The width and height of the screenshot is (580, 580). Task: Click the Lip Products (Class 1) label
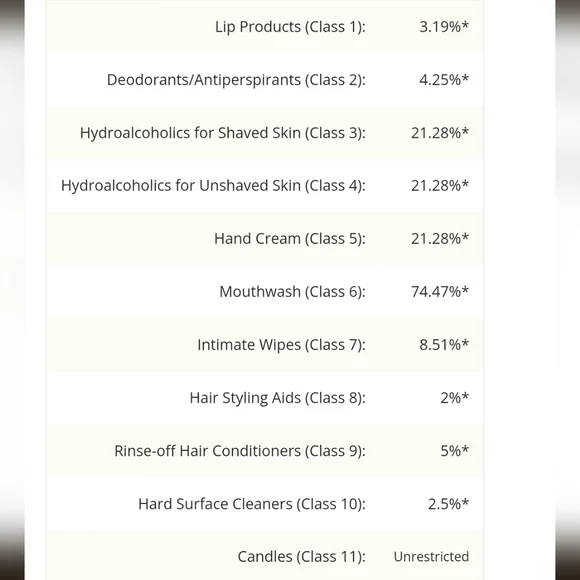point(290,27)
